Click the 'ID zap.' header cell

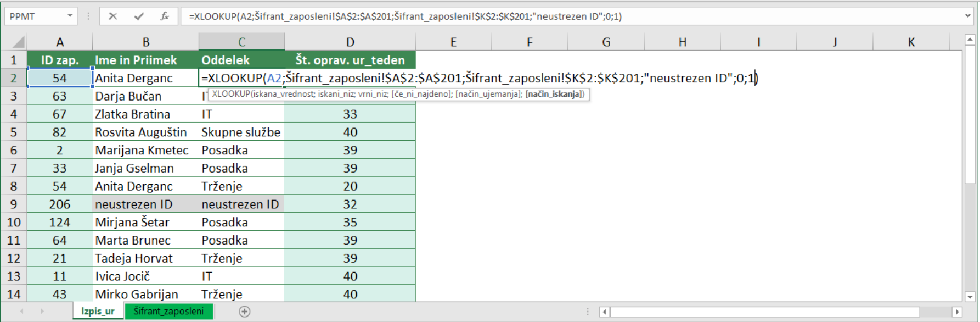point(60,60)
